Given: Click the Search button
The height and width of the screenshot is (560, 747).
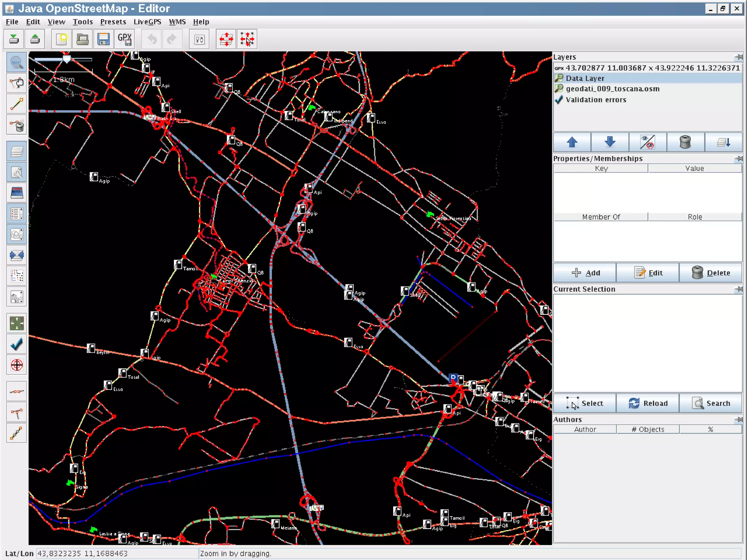Looking at the screenshot, I should [x=711, y=403].
